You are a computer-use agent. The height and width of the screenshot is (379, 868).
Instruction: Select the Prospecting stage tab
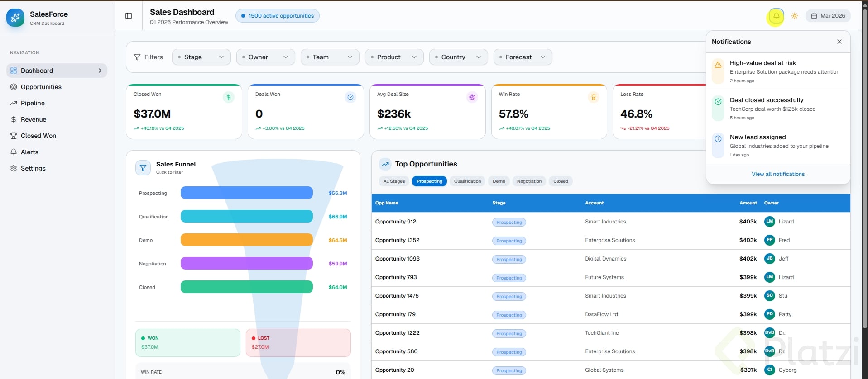point(429,181)
